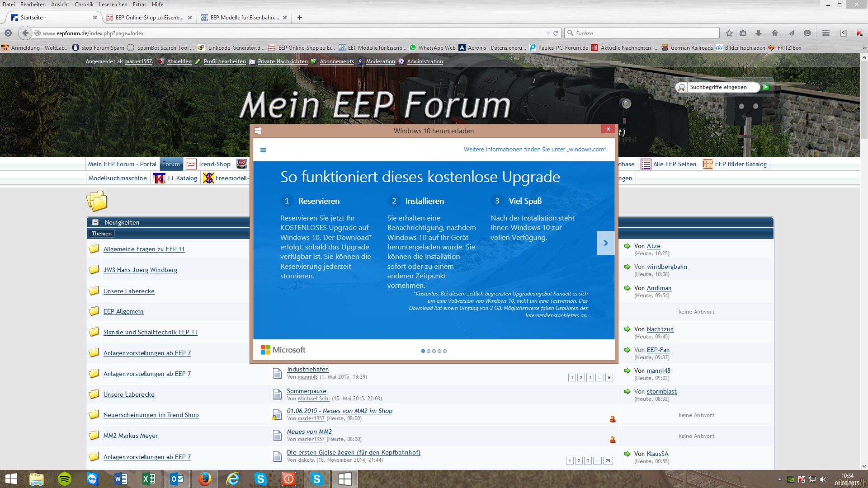
Task: Switch to EEP Online-Shop browser tab
Action: (x=149, y=18)
